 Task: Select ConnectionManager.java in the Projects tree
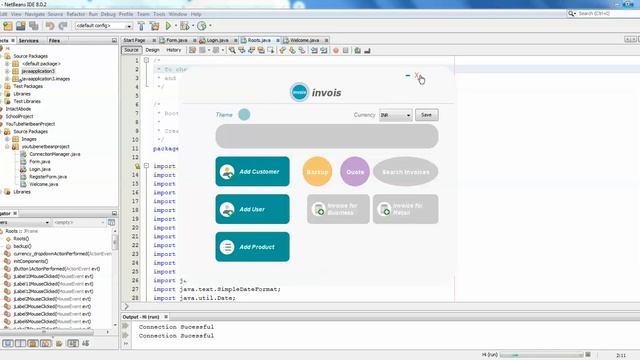[x=55, y=154]
